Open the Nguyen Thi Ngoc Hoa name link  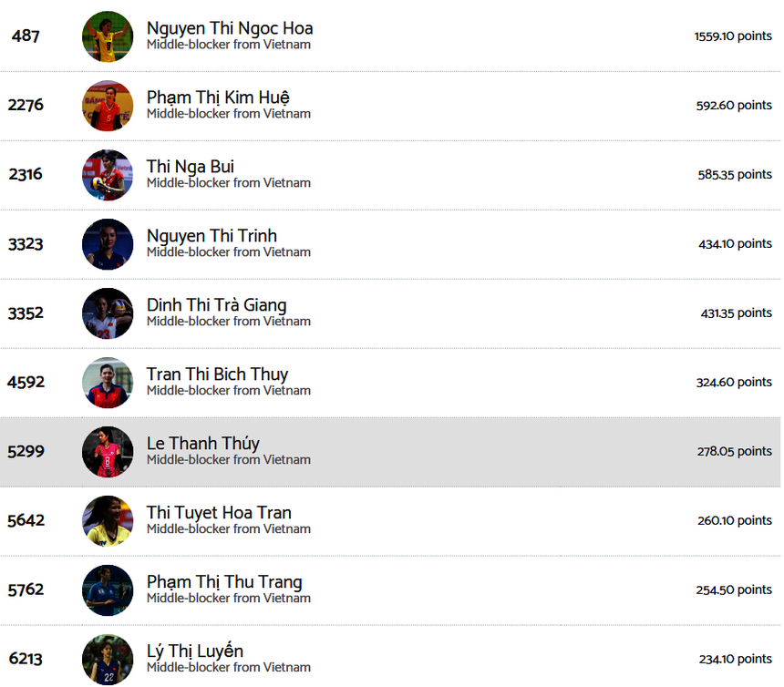(x=230, y=28)
